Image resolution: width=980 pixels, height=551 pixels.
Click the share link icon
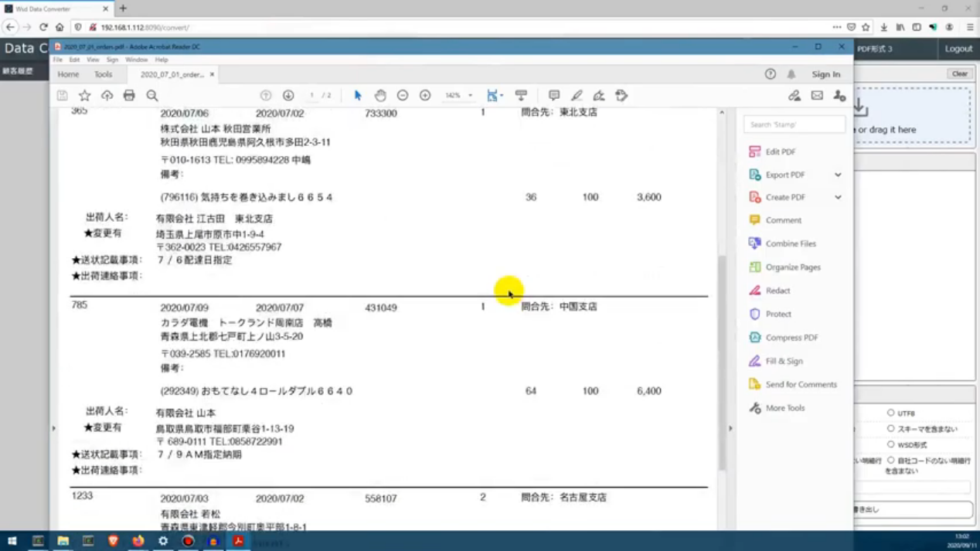(794, 96)
